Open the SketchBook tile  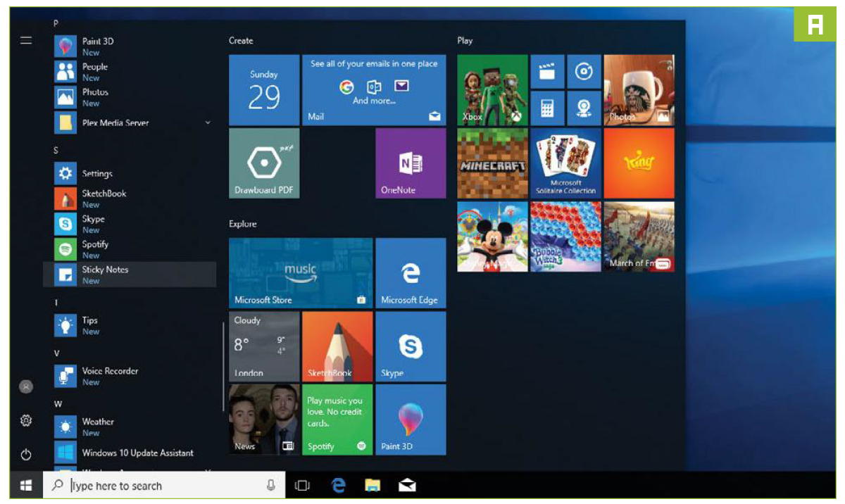337,346
